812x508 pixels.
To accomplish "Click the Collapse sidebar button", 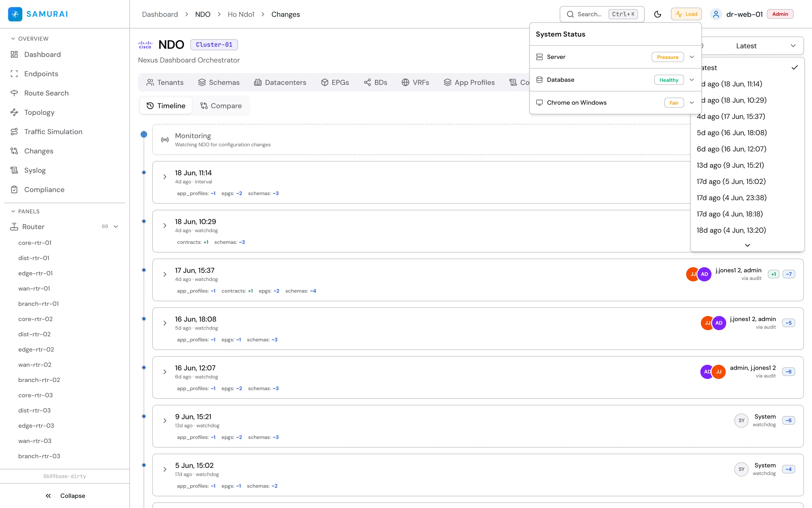I will pyautogui.click(x=65, y=496).
